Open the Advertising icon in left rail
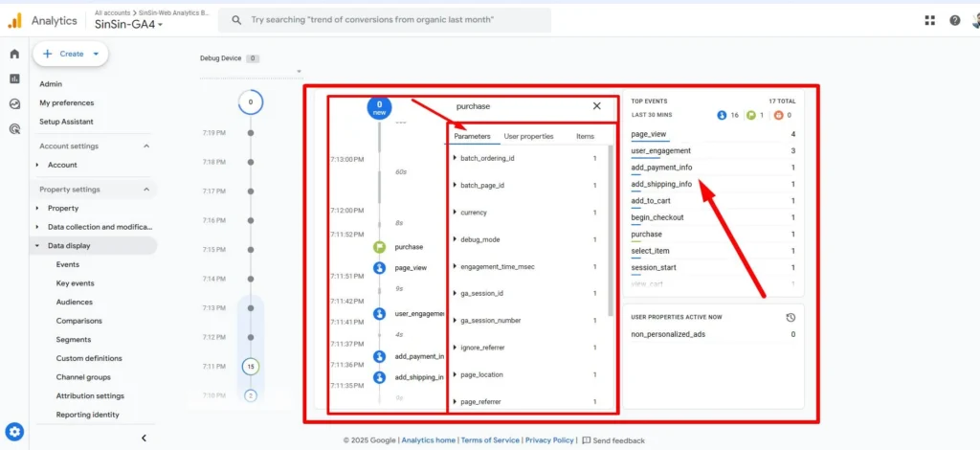 tap(14, 129)
